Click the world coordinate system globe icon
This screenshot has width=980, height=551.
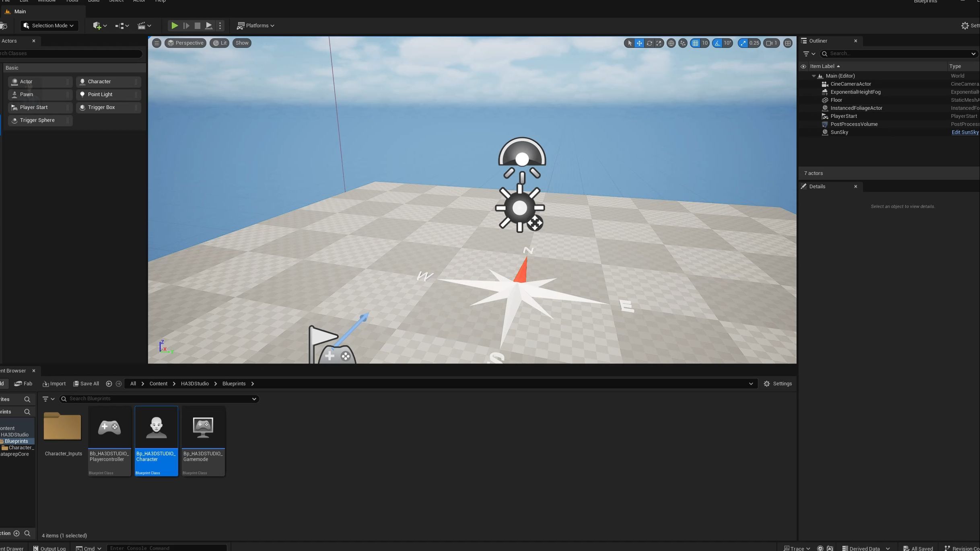[x=671, y=43]
